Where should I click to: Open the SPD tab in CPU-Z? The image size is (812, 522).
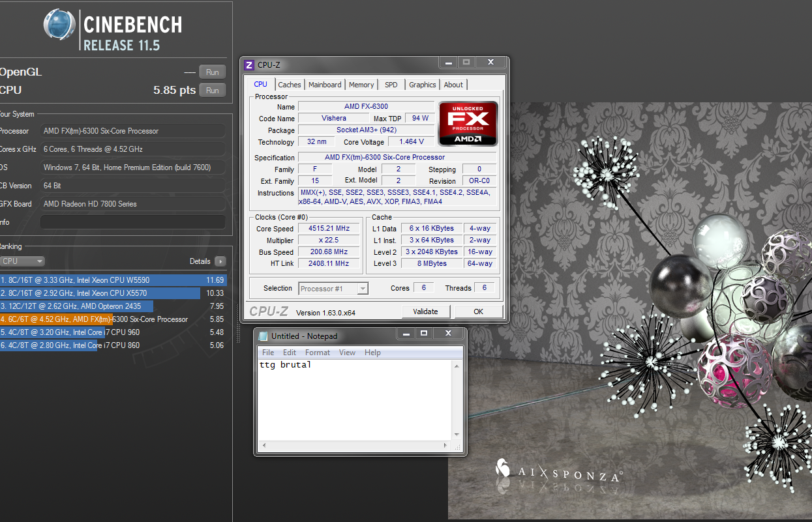(391, 85)
